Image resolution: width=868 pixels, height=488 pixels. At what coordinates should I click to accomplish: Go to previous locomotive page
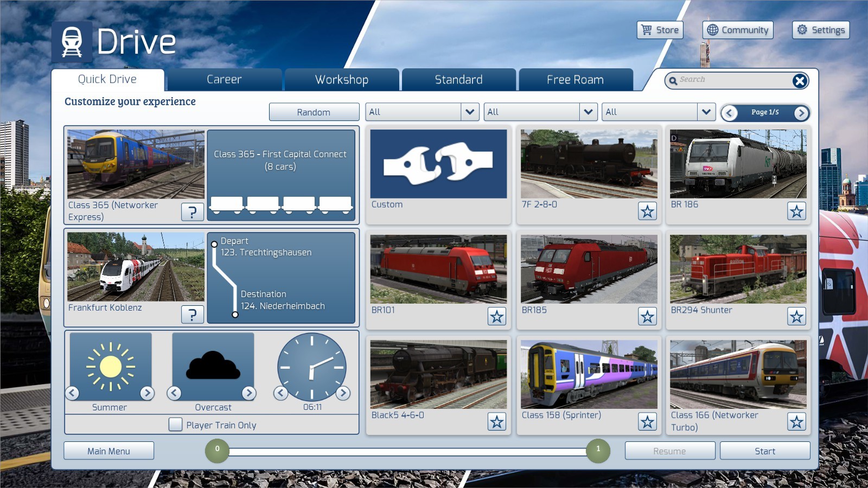point(730,113)
